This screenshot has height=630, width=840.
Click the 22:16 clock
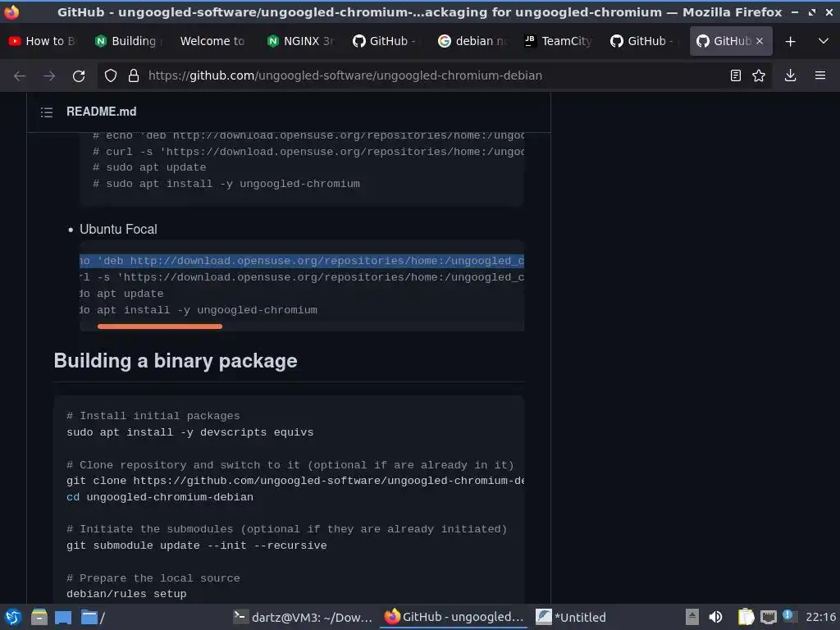pyautogui.click(x=820, y=617)
